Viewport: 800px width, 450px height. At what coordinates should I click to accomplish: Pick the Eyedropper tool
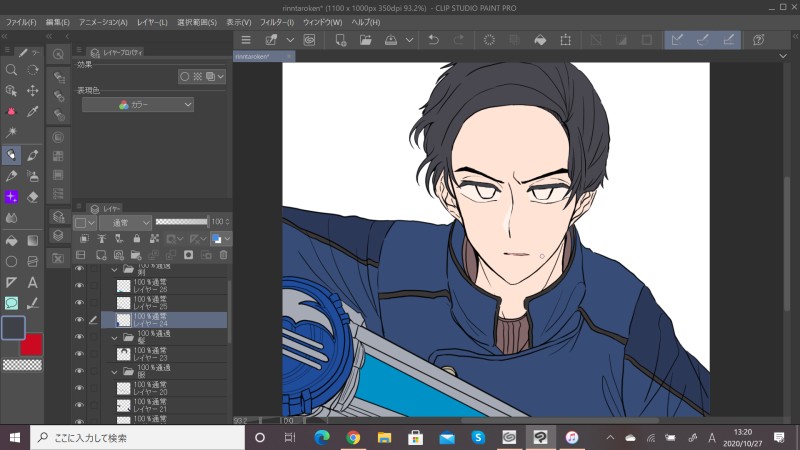(33, 111)
